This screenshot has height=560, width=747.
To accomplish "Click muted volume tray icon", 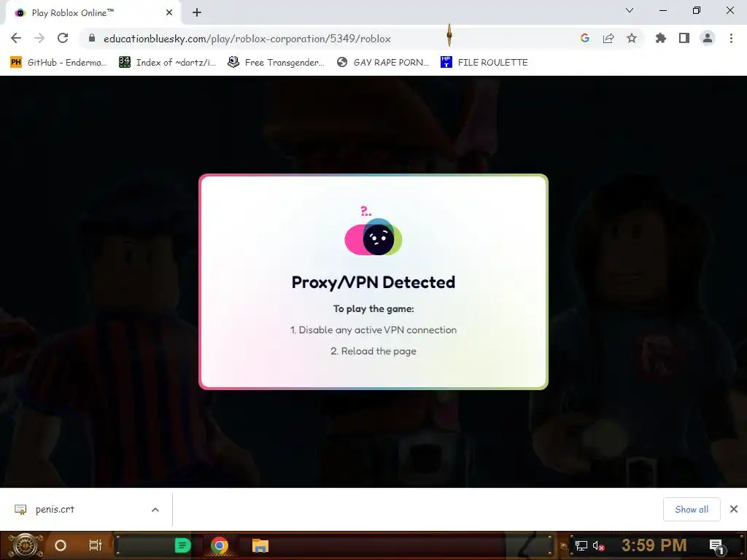I will coord(598,545).
